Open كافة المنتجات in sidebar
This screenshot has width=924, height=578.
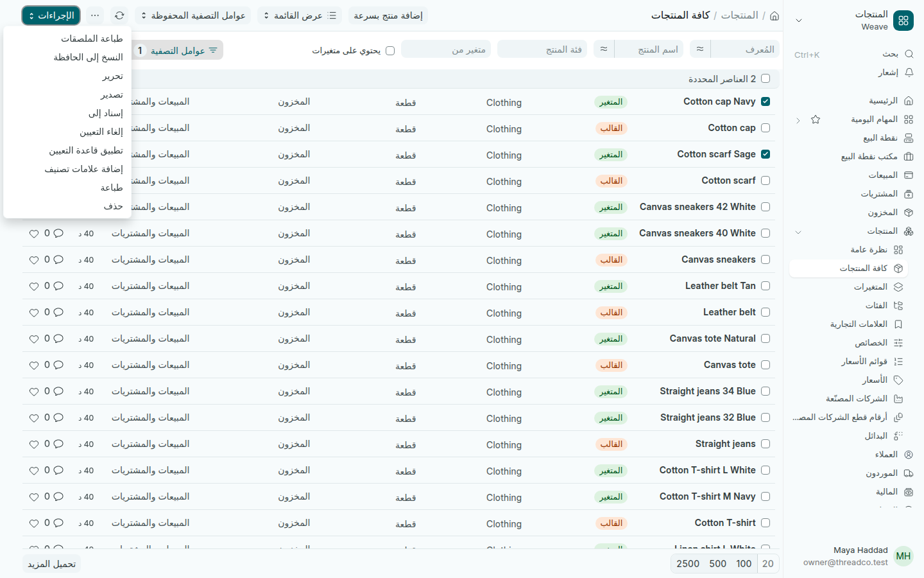click(848, 268)
